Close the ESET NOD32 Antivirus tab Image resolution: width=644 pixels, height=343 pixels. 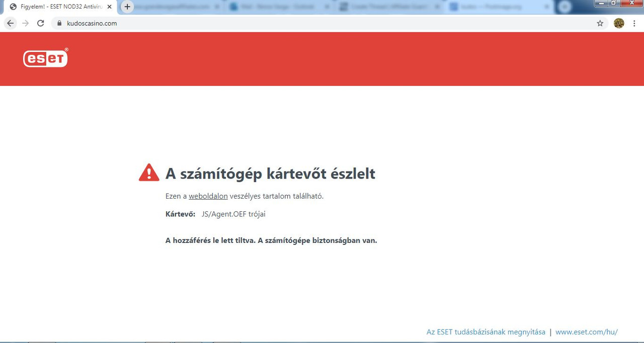(109, 7)
